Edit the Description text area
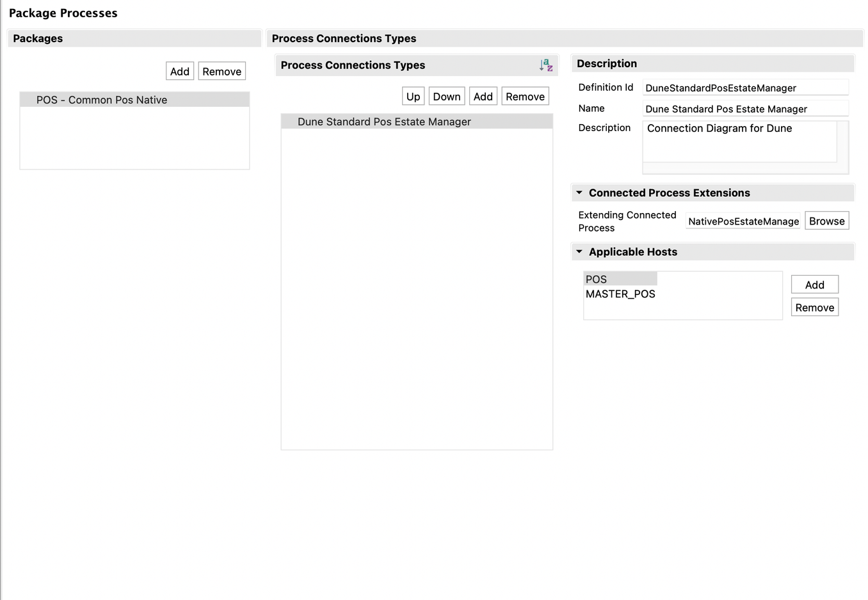This screenshot has width=868, height=600. pyautogui.click(x=740, y=141)
